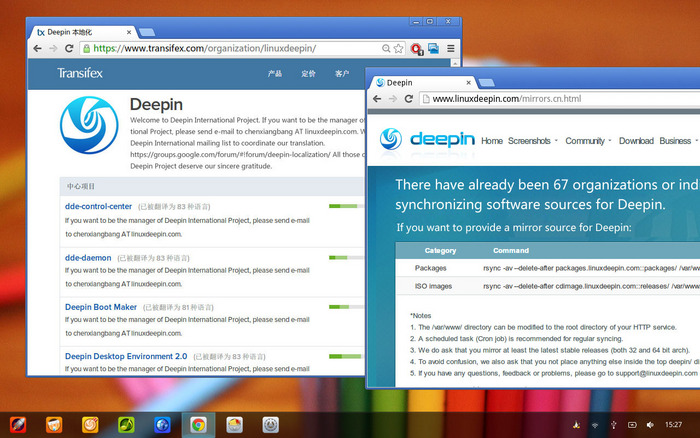The width and height of the screenshot is (700, 438).
Task: Click scroll-up arrow on the Transifex page scrollbar
Action: click(x=455, y=63)
